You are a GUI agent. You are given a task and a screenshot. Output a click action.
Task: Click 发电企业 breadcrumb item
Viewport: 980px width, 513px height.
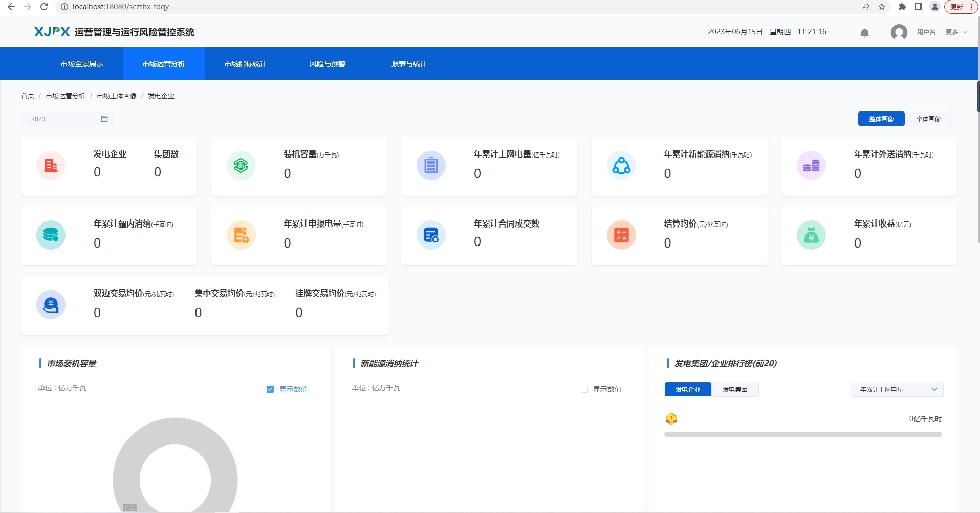(x=161, y=96)
